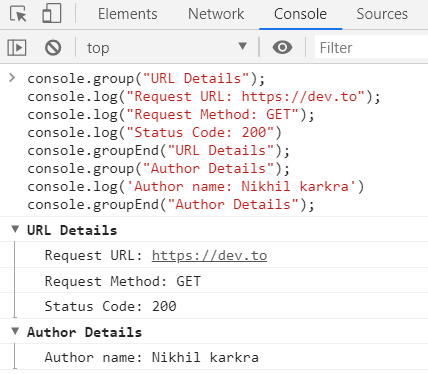Clear console with the ban icon

coord(53,48)
